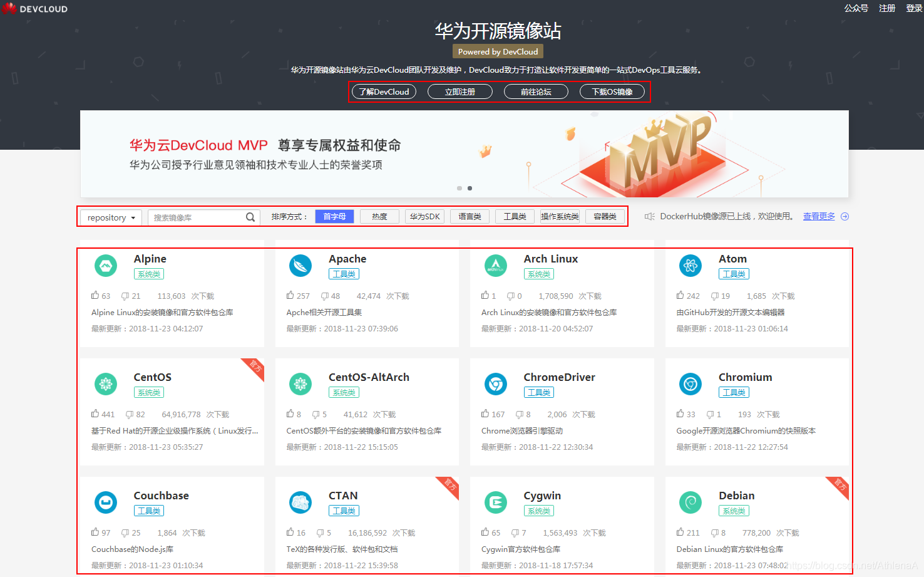Sort mirrors by 首字母
This screenshot has width=924, height=577.
click(334, 216)
